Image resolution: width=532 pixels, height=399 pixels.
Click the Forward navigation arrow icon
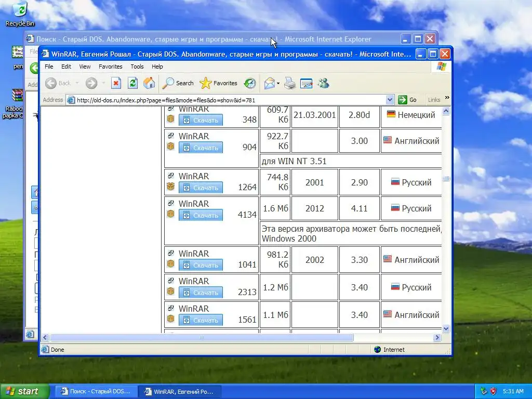click(91, 83)
